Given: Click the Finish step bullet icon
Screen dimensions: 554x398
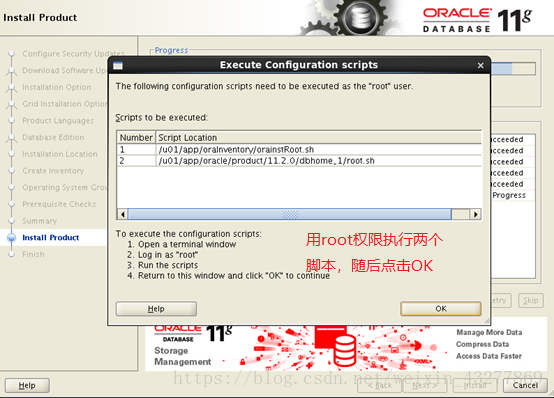Looking at the screenshot, I should tap(12, 254).
